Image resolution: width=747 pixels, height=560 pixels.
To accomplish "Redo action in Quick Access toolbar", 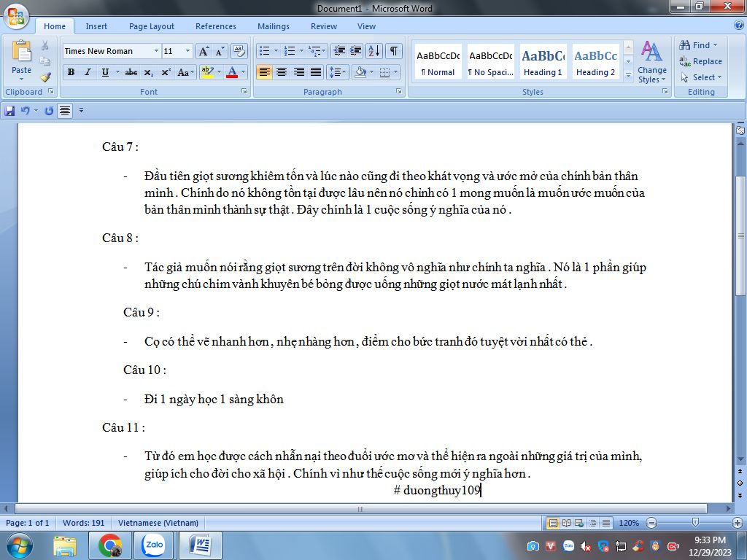I will [x=49, y=111].
